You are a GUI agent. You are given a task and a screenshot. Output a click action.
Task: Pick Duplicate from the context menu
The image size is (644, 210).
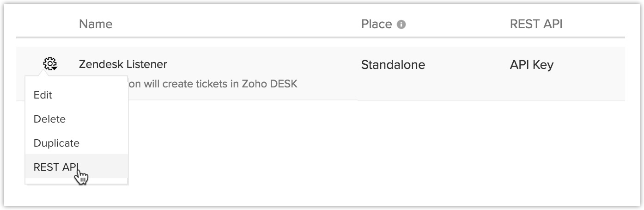coord(56,143)
